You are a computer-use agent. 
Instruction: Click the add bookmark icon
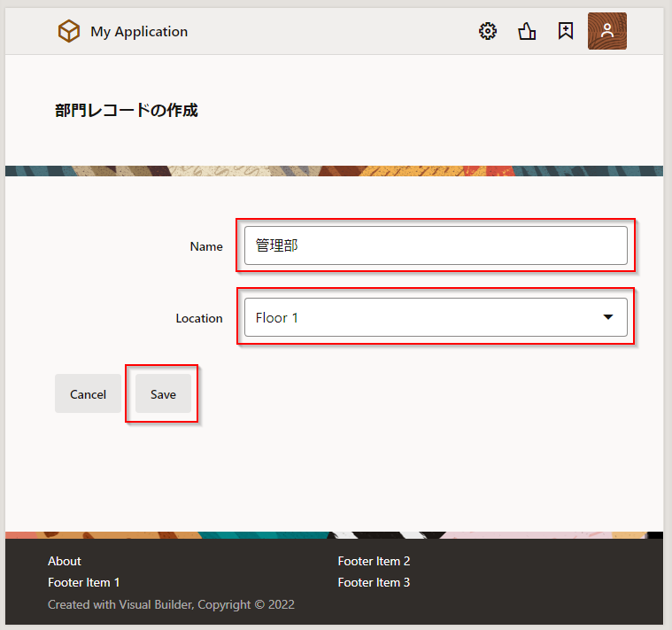coord(566,32)
